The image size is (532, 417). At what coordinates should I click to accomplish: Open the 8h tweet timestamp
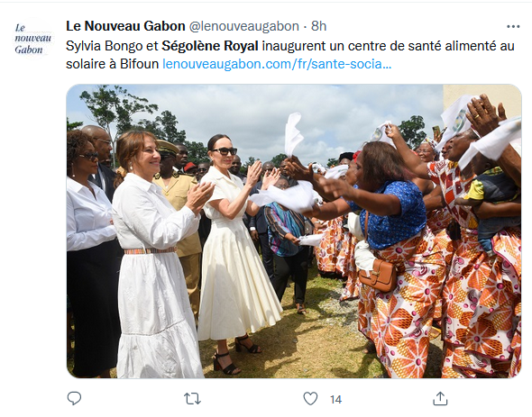click(319, 26)
